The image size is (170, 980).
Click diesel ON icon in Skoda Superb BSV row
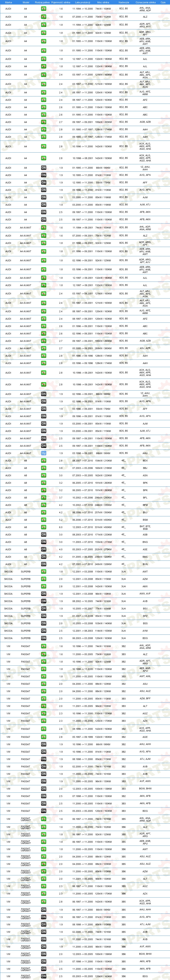[x=44, y=609]
